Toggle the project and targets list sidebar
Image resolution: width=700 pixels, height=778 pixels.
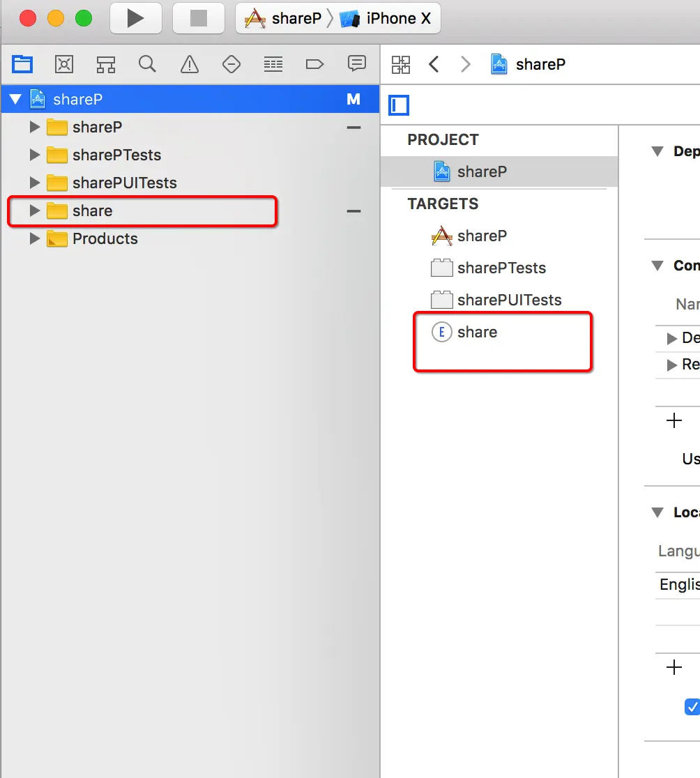click(399, 105)
